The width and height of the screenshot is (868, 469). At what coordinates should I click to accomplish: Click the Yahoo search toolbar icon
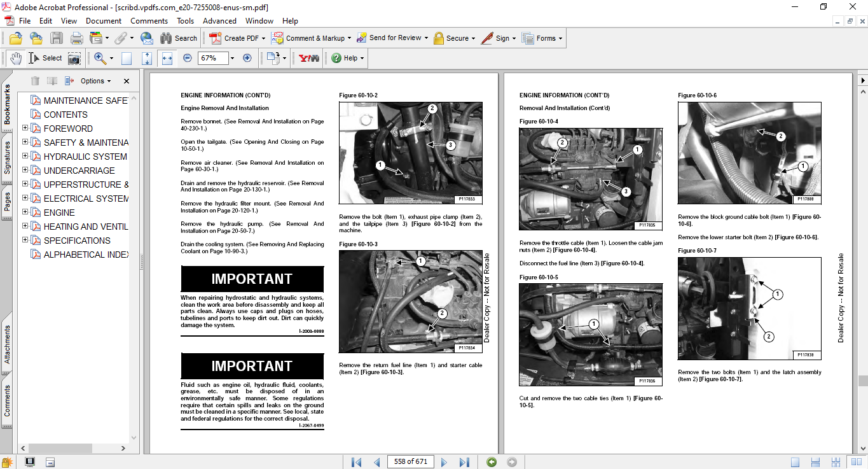309,58
